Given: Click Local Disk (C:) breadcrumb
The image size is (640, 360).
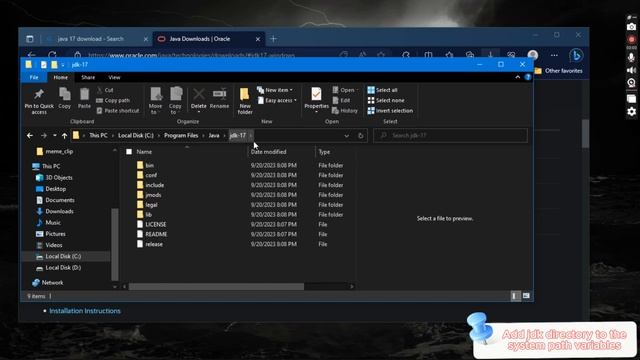Looking at the screenshot, I should point(136,136).
